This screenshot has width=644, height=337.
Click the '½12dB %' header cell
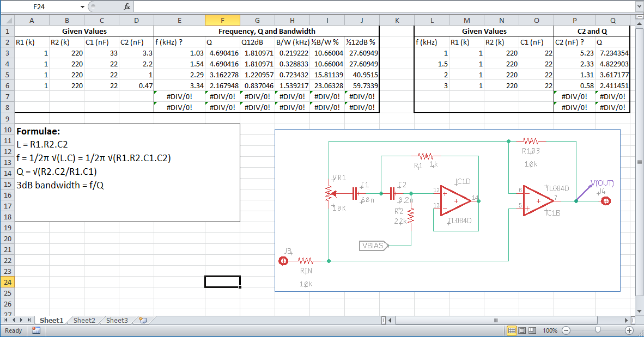click(x=362, y=42)
